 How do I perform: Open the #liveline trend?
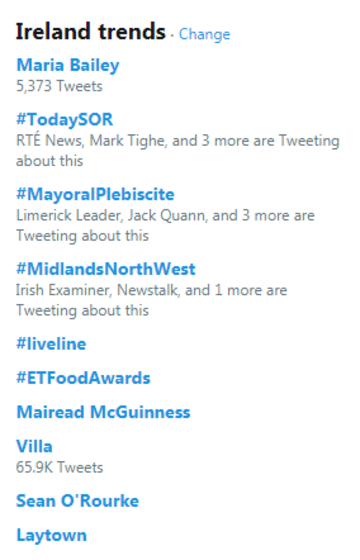(x=51, y=344)
